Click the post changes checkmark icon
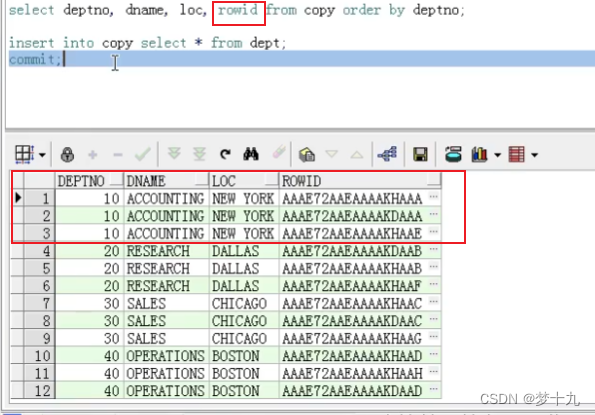This screenshot has width=595, height=415. click(143, 154)
